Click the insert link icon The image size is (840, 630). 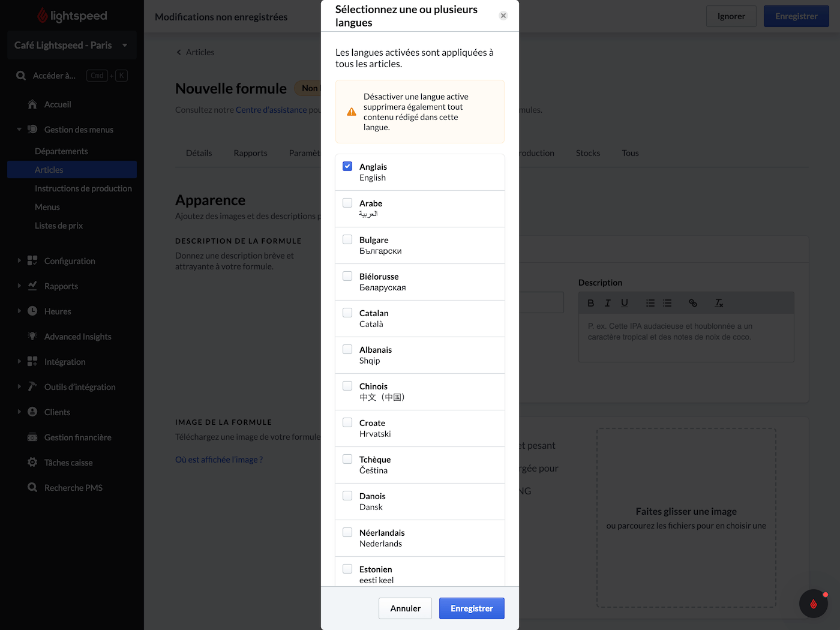pos(693,303)
